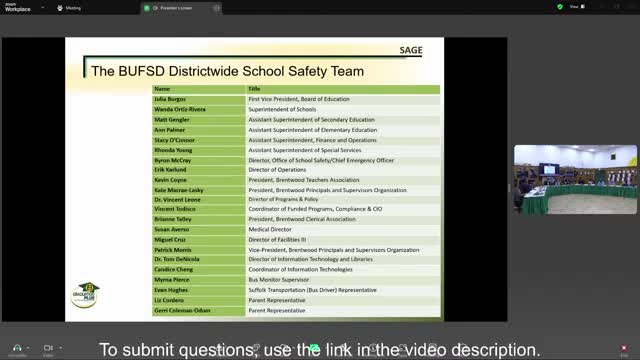Viewport: 640px width, 360px height.
Task: Click the red End meeting icon
Action: pyautogui.click(x=624, y=348)
